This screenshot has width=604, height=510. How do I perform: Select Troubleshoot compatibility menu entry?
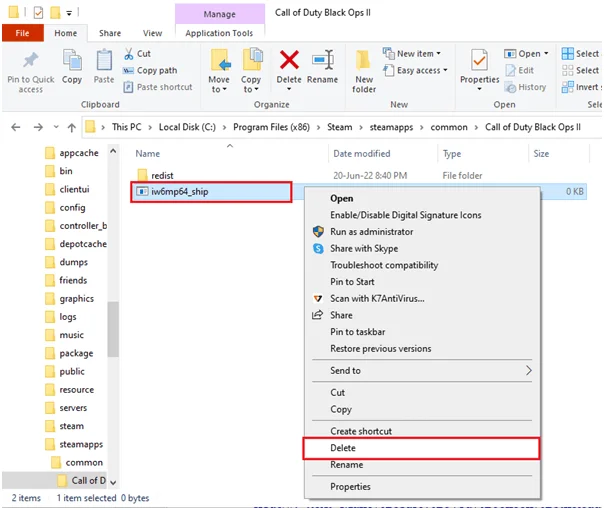pyautogui.click(x=421, y=265)
